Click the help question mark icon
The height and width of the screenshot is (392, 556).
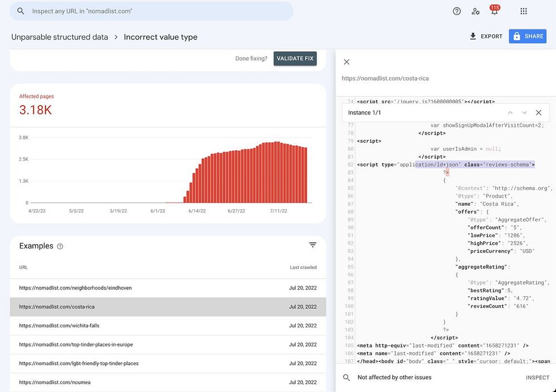[456, 11]
